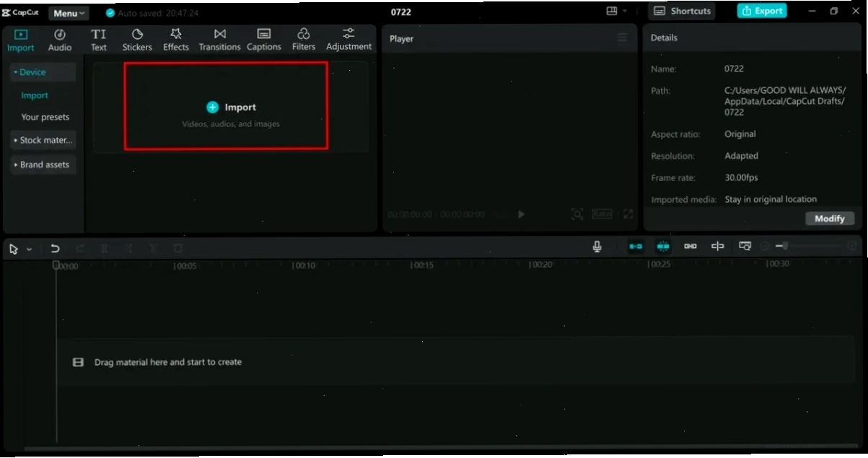Open the Player panel menu
Viewport: 868px width, 458px height.
[x=622, y=38]
